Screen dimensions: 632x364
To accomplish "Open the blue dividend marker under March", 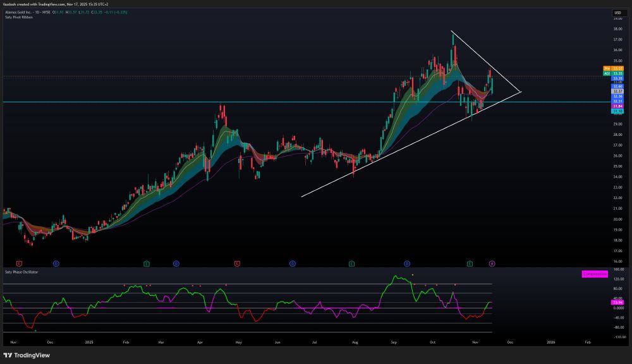I will click(x=176, y=264).
